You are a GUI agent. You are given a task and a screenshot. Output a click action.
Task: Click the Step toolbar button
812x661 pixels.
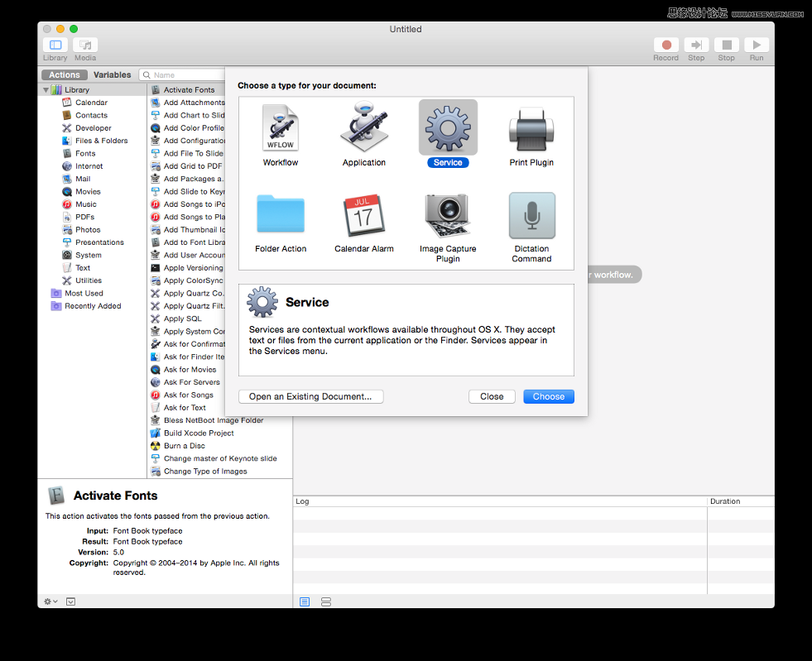coord(696,45)
